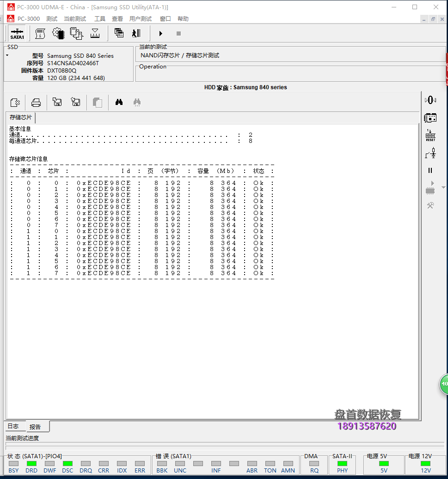Select the 存储芯片 tab

20,117
